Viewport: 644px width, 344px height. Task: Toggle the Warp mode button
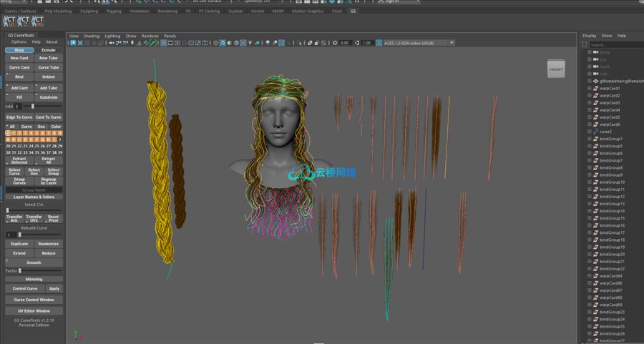19,50
